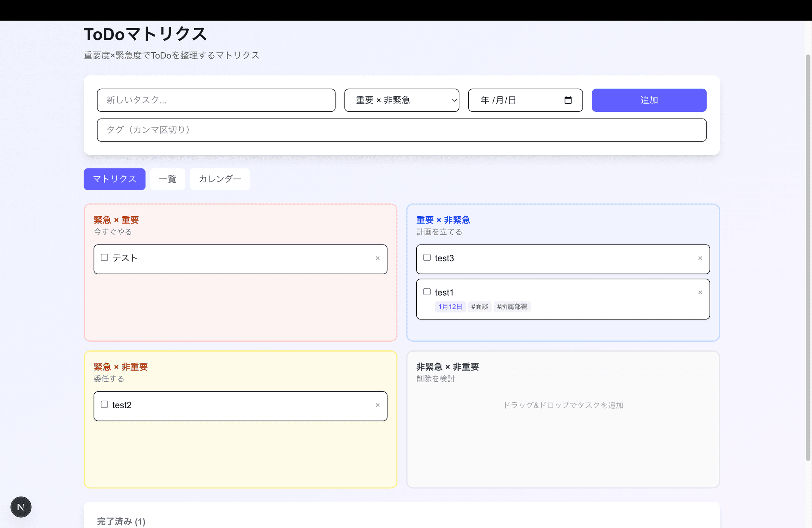Open the year field in the date selector

(x=485, y=100)
